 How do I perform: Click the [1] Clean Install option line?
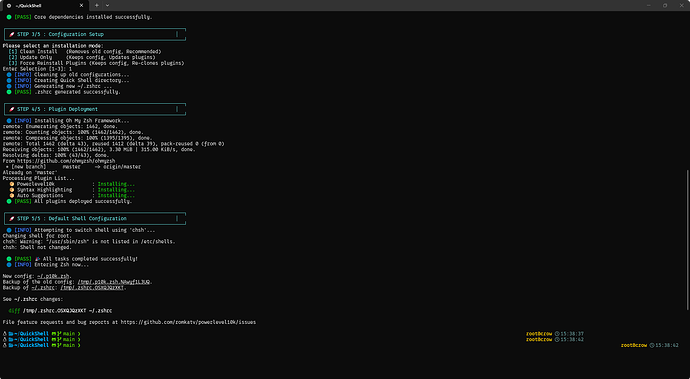click(x=85, y=52)
